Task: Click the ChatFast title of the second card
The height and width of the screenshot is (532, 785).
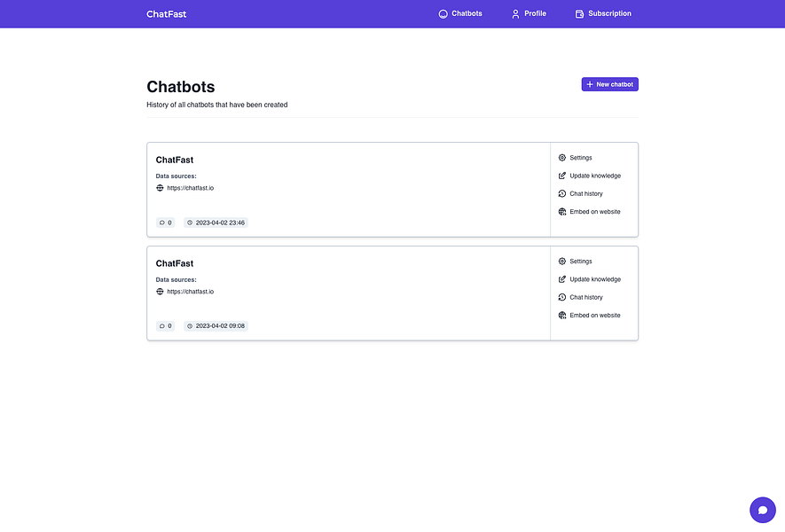Action: 174,262
